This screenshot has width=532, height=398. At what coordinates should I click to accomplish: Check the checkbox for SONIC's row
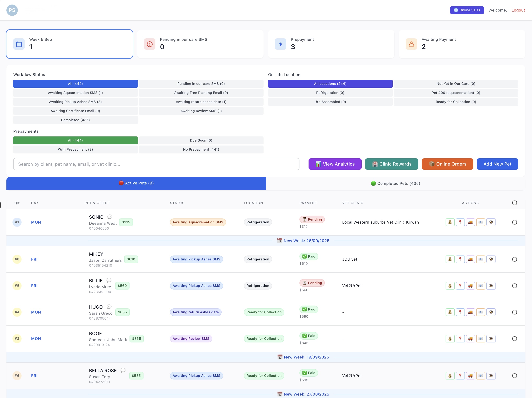pyautogui.click(x=514, y=222)
